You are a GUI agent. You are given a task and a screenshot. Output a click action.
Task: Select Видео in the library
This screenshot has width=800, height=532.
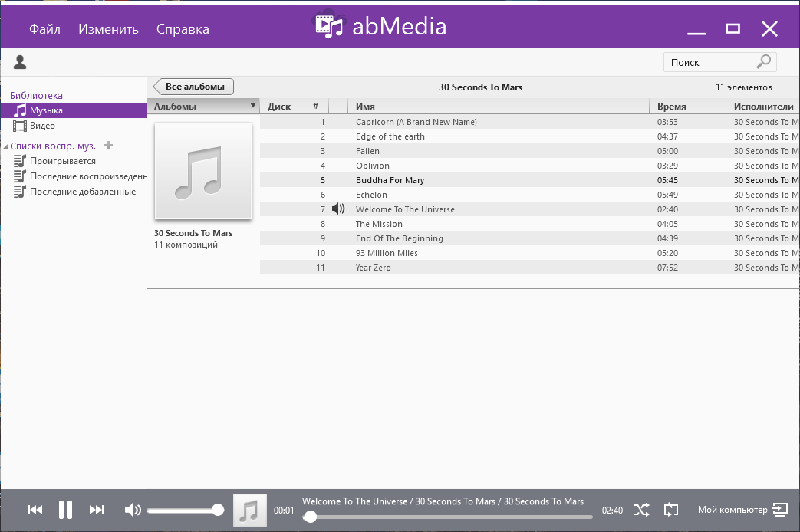coord(35,126)
